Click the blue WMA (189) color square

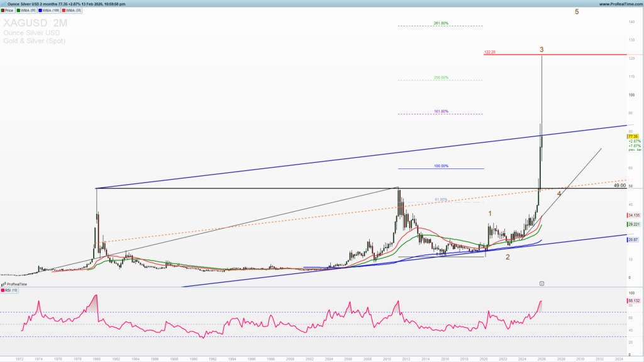pyautogui.click(x=40, y=11)
